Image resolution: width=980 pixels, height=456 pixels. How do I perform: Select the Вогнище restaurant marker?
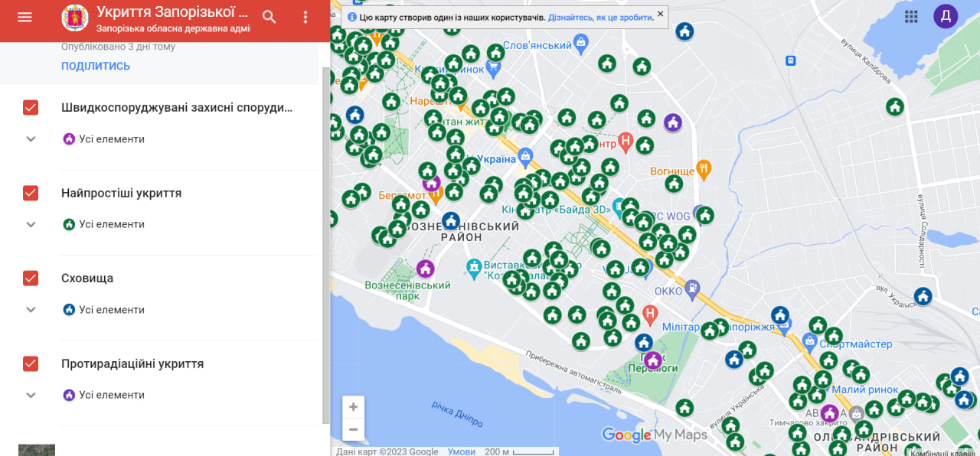click(704, 169)
